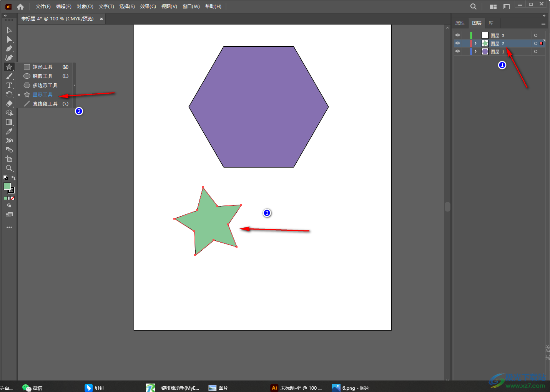Open the arrange documents icon

coord(493,7)
